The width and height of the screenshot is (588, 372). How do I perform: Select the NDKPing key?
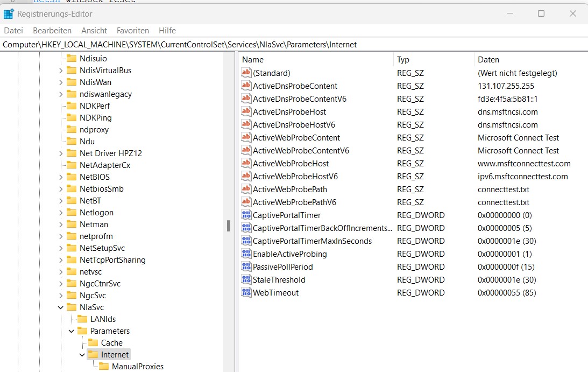96,118
